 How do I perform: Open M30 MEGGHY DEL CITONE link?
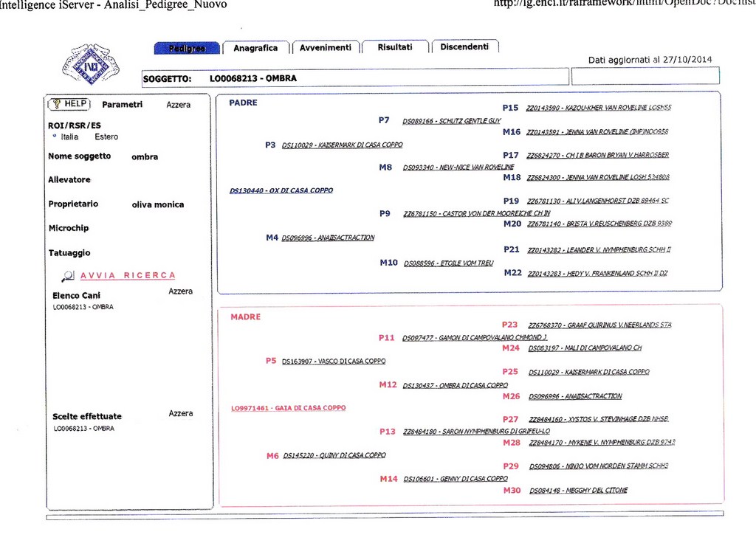pyautogui.click(x=579, y=490)
